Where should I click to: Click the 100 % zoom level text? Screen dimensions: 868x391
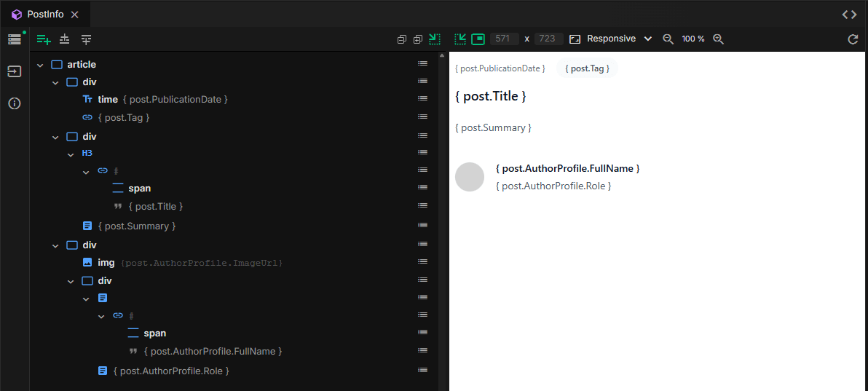click(x=693, y=39)
